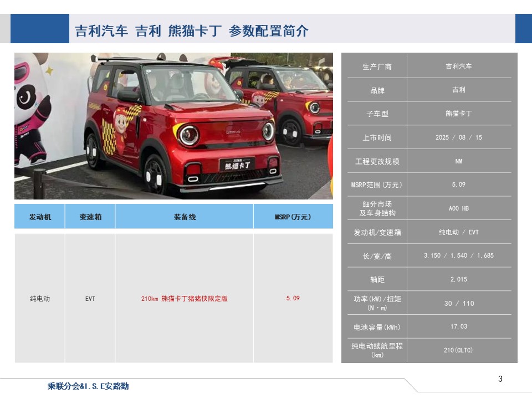Select the MSRP(万元) column header
The width and height of the screenshot is (532, 399).
click(293, 217)
